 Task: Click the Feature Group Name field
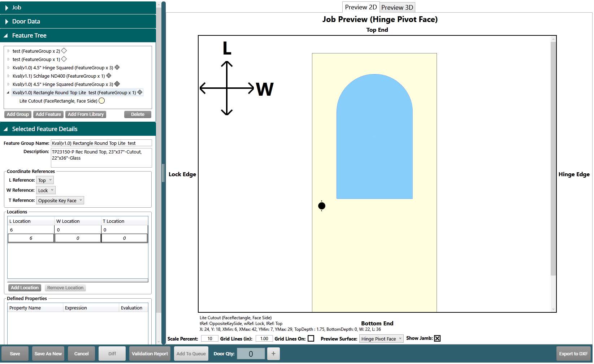tap(101, 143)
